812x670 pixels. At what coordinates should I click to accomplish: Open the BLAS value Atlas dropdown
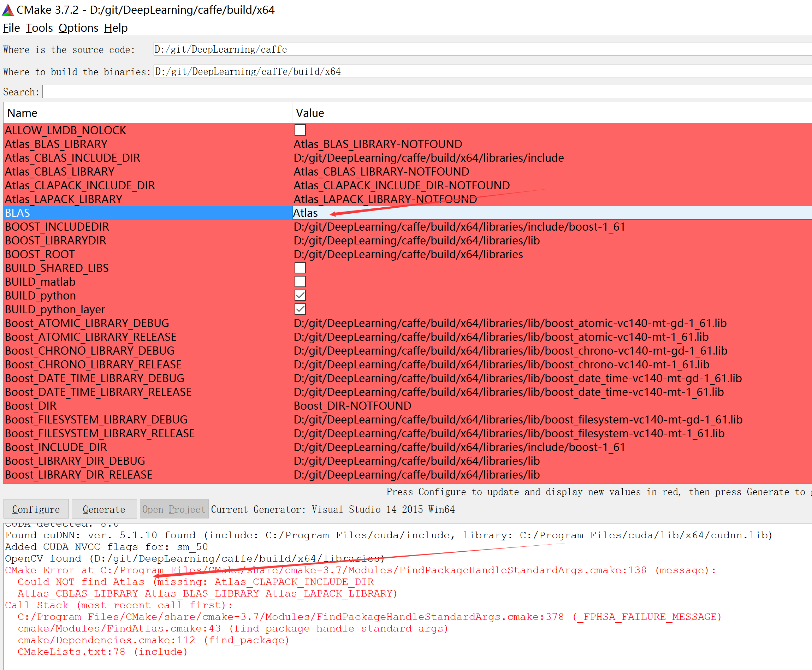click(x=552, y=213)
